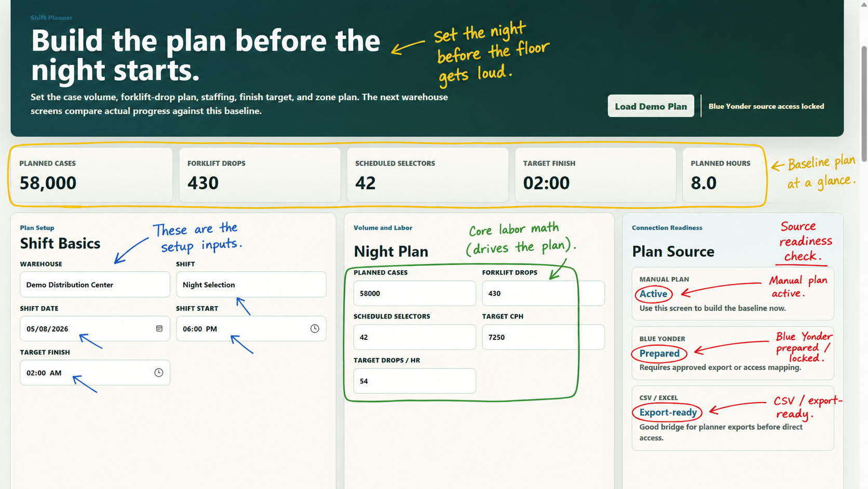Open the Shift Date calendar picker icon
This screenshot has width=868, height=489.
click(159, 328)
